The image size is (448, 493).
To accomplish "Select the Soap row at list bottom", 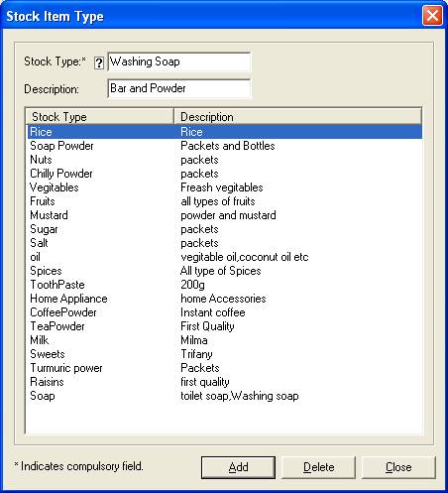I will tap(225, 396).
